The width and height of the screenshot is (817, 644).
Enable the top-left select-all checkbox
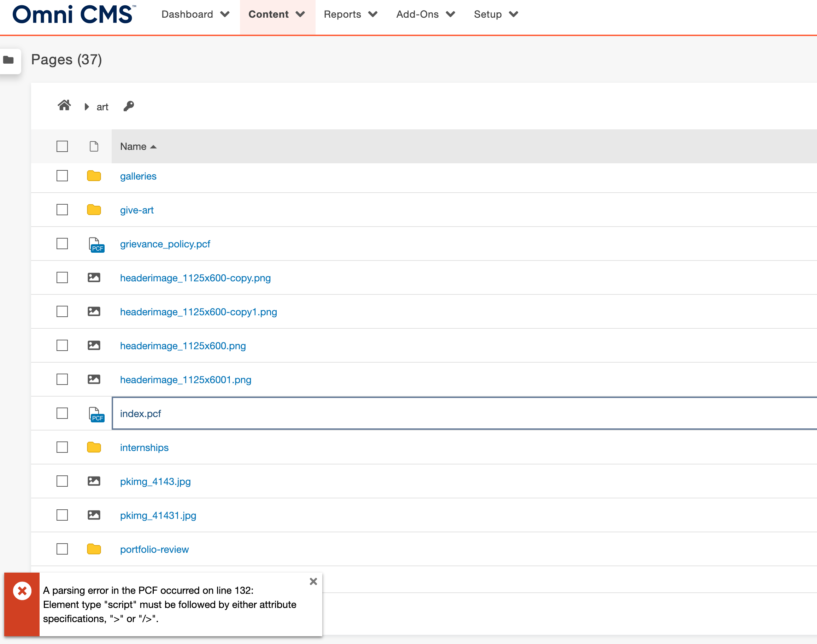(x=62, y=146)
